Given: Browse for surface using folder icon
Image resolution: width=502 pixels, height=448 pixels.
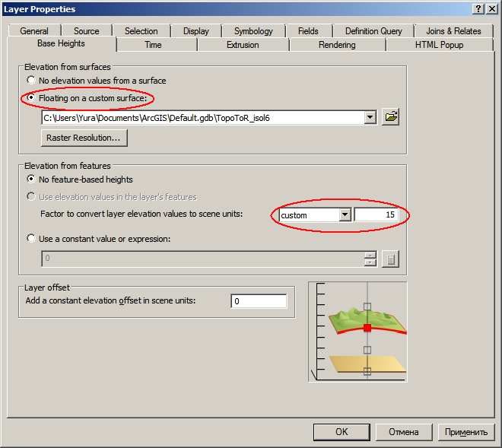Looking at the screenshot, I should 391,117.
